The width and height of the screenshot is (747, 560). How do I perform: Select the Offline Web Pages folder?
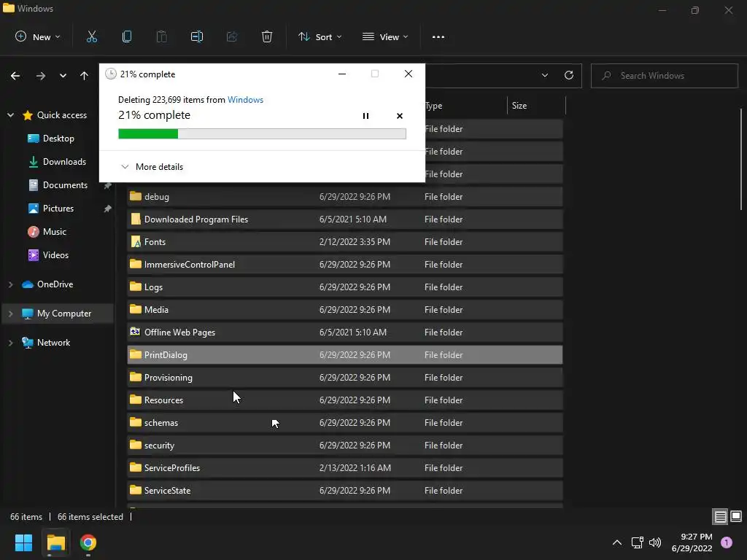(345, 332)
